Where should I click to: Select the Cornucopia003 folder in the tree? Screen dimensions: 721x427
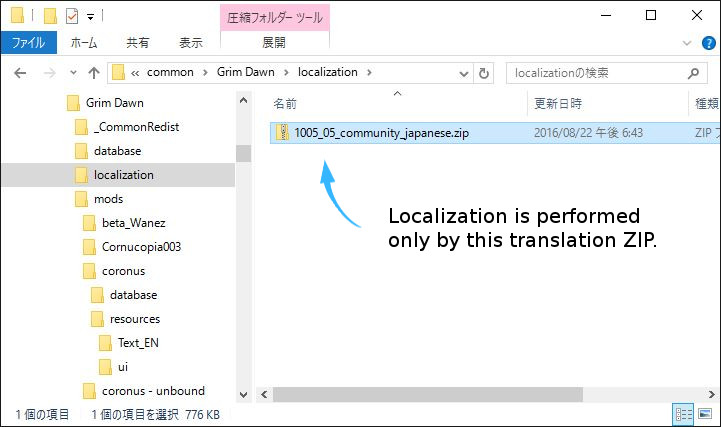tap(141, 247)
